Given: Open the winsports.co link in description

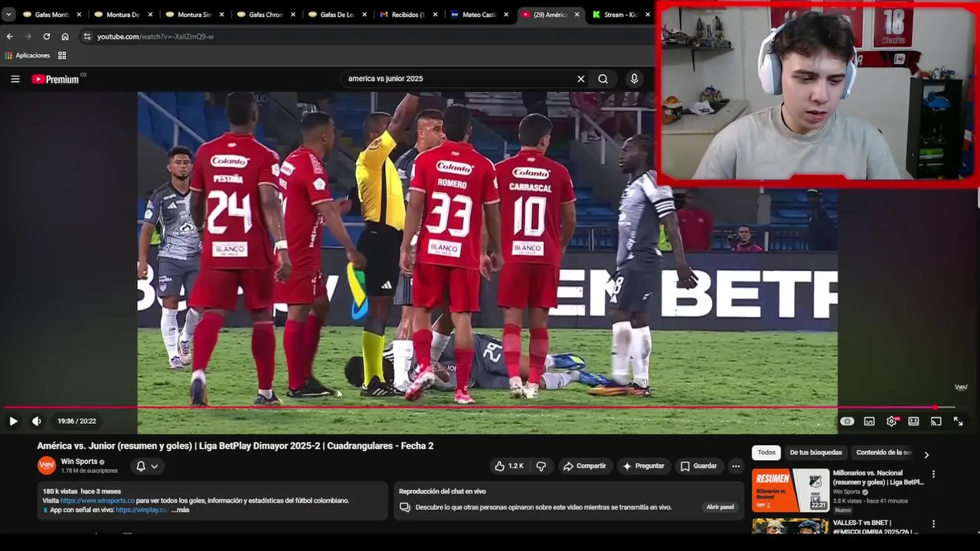Looking at the screenshot, I should [x=97, y=500].
